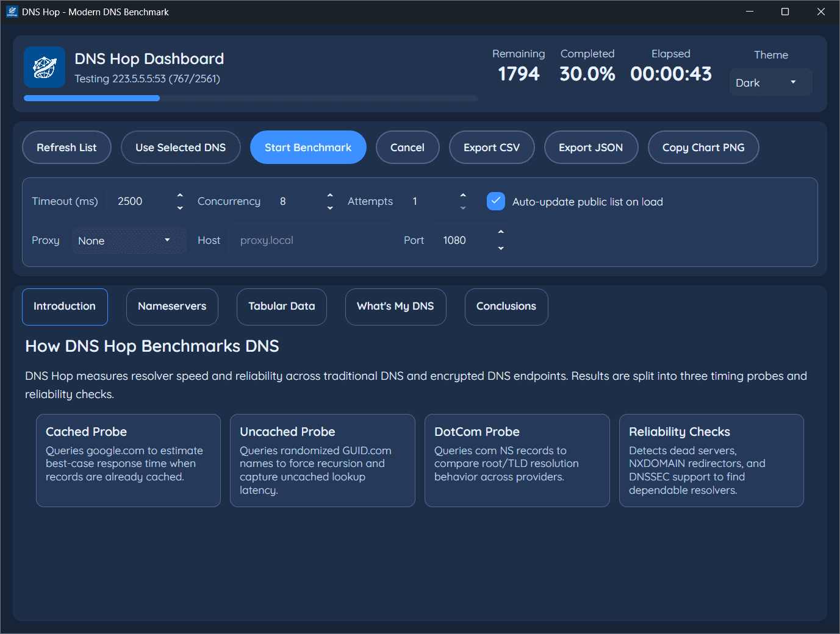The image size is (840, 634).
Task: Open the Tabular Data tab
Action: point(281,307)
